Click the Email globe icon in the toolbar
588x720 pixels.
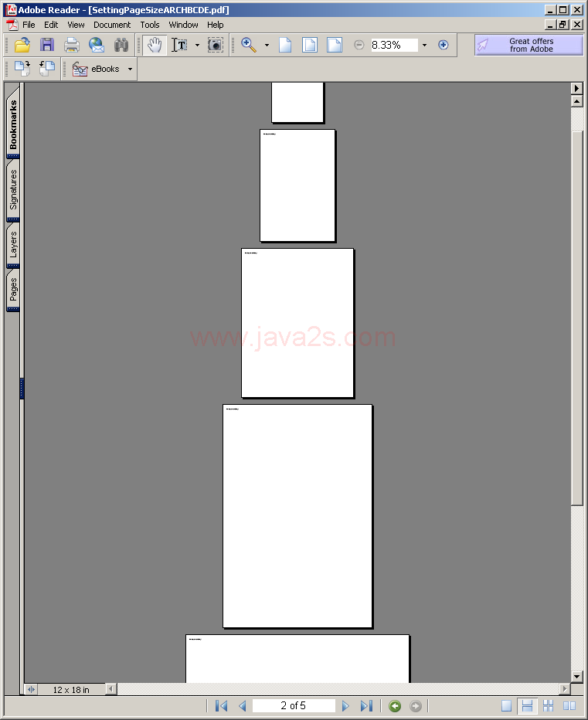pyautogui.click(x=97, y=45)
